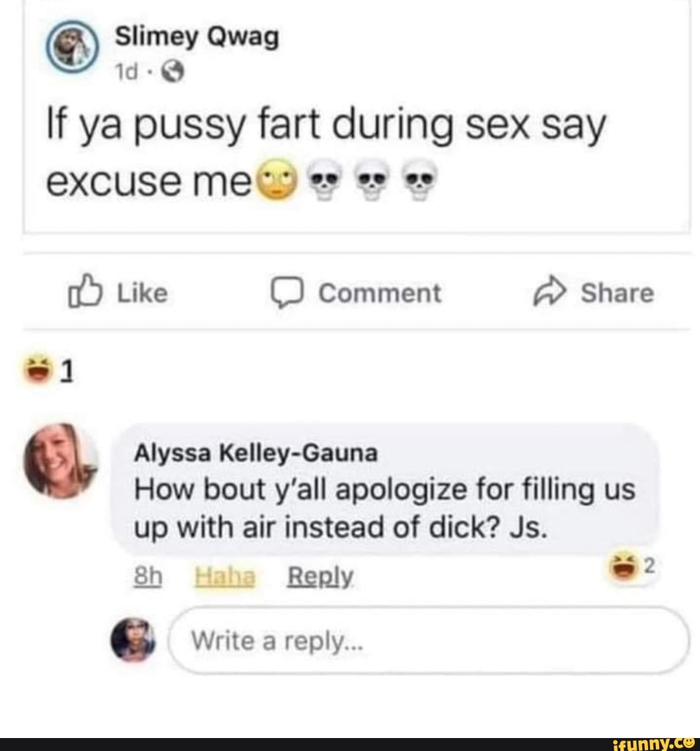The image size is (700, 751).
Task: Open the Slimey Qwag profile name
Action: [197, 37]
